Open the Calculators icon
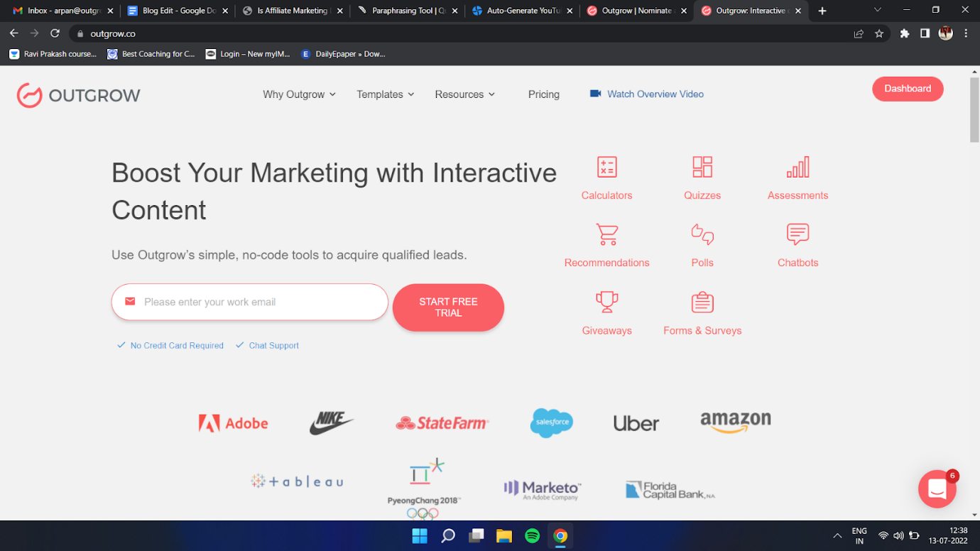 [606, 168]
